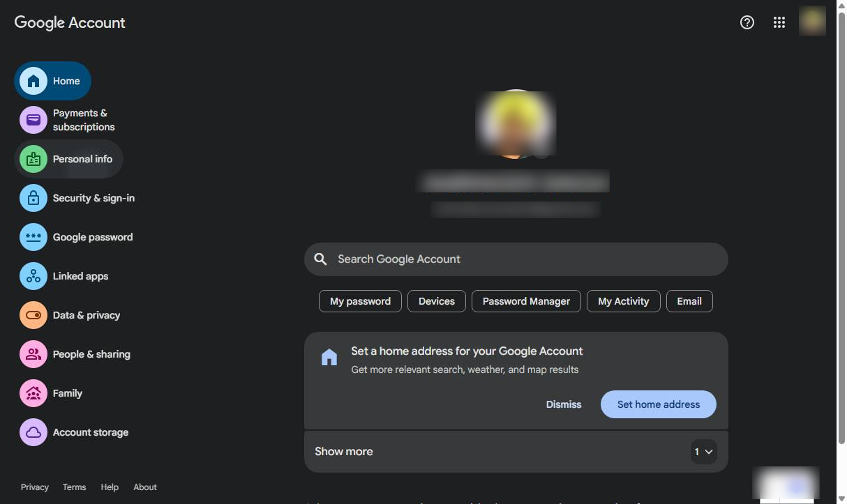Screen dimensions: 847x504
Task: Open the Help footer link
Action: 110,487
